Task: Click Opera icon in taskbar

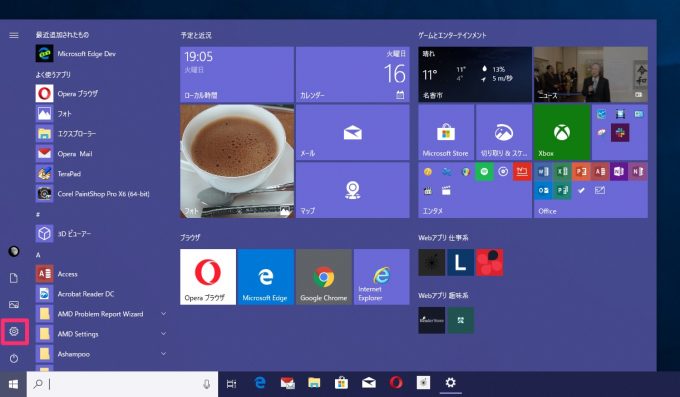Action: pyautogui.click(x=396, y=383)
